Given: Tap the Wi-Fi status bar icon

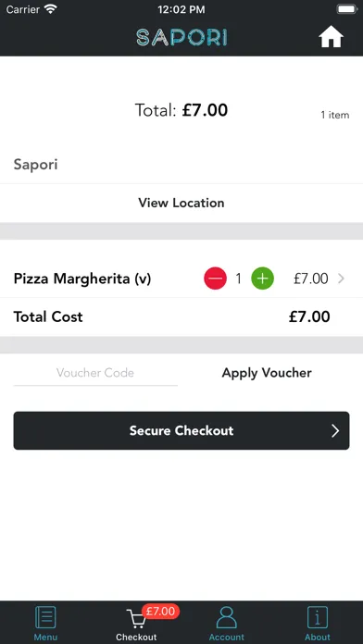Looking at the screenshot, I should 51,9.
